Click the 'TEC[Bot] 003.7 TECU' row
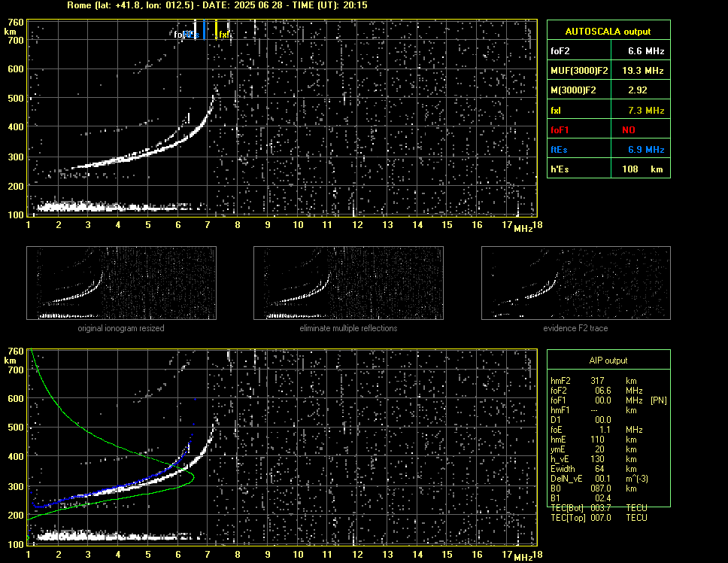728x563 pixels. [599, 508]
